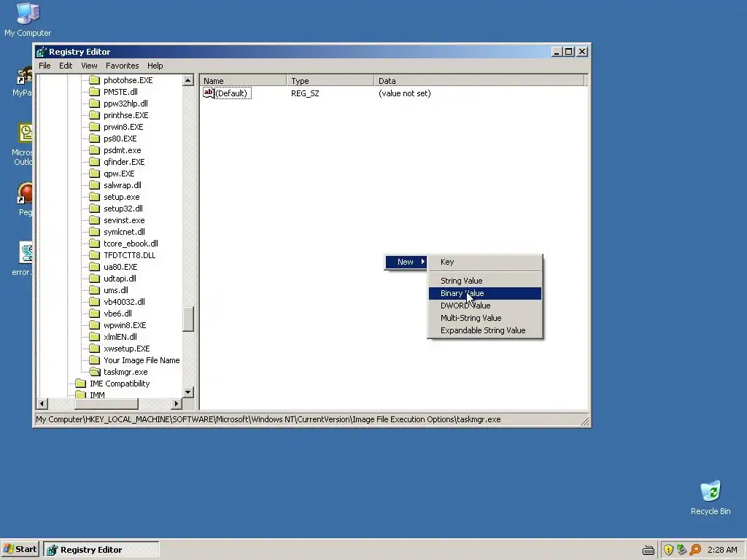Image resolution: width=747 pixels, height=560 pixels.
Task: Select udtapi.dll key in tree
Action: 120,279
